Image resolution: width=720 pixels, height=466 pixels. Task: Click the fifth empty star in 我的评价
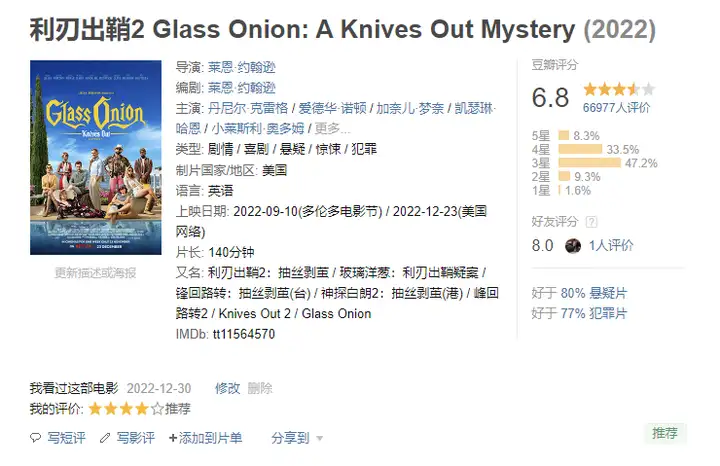[158, 408]
